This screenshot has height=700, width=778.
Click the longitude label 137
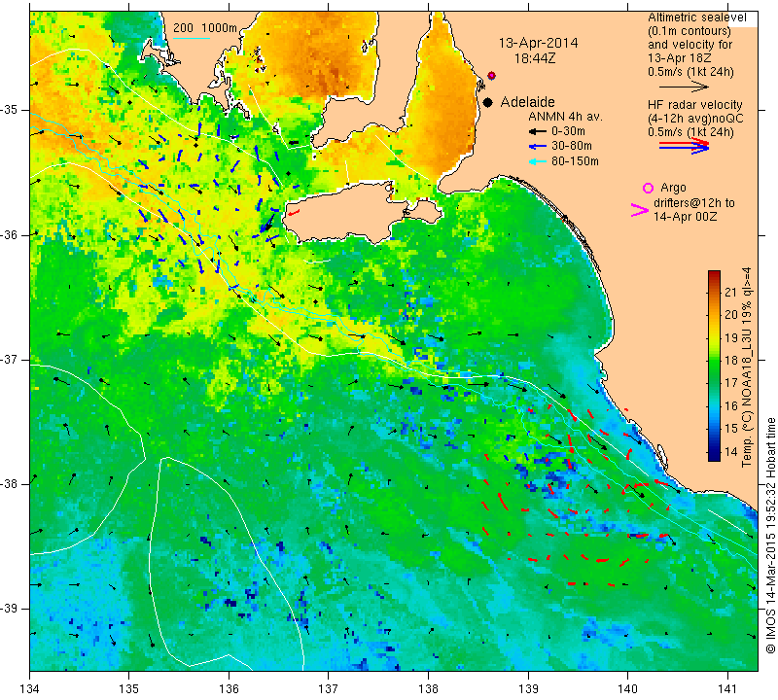click(328, 689)
